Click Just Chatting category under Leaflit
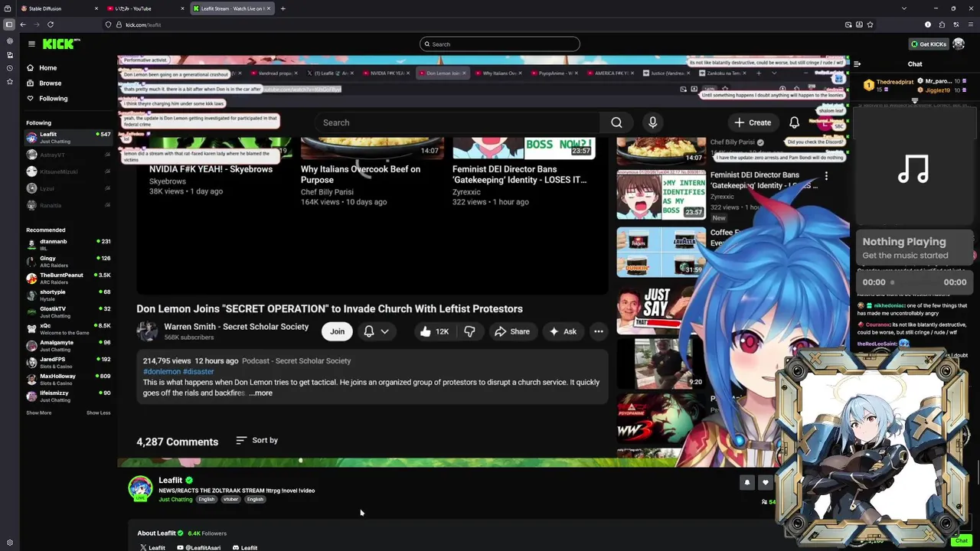Image resolution: width=980 pixels, height=551 pixels. coord(175,500)
